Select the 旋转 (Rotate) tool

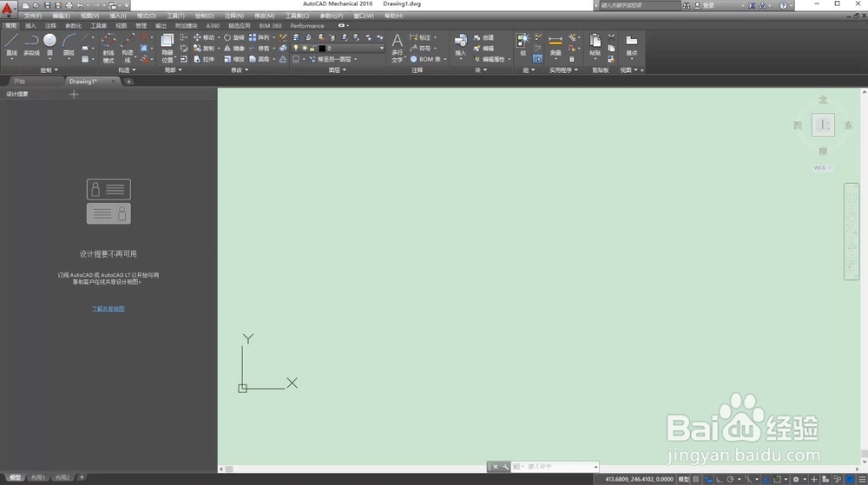click(233, 37)
